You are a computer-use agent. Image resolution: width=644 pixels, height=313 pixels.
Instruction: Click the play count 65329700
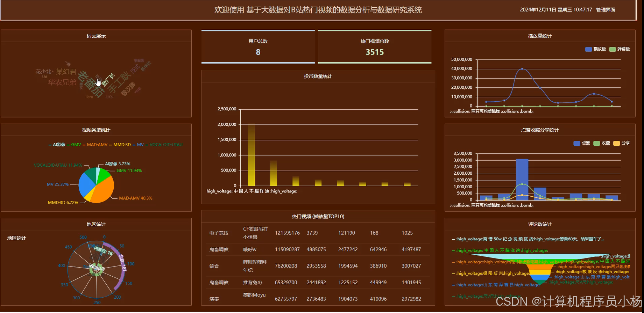286,283
